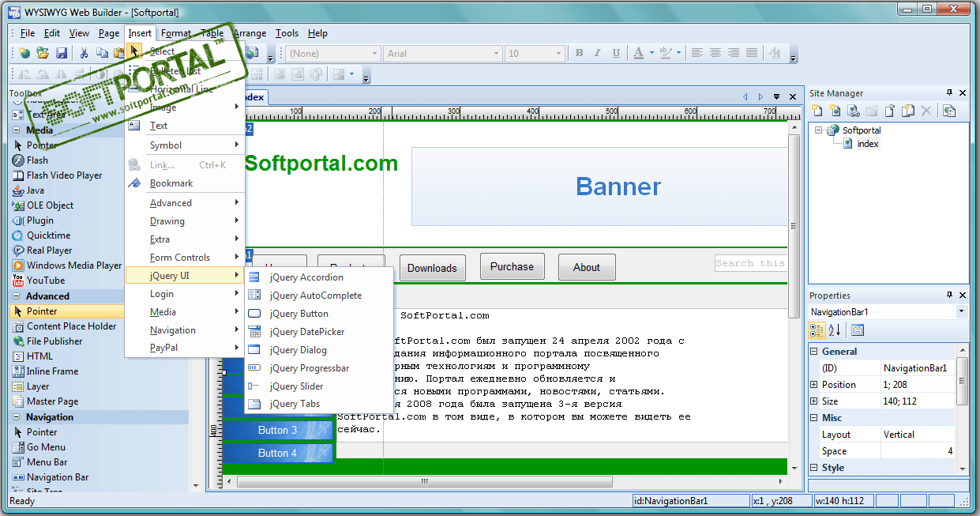Viewport: 980px width, 516px height.
Task: Click the font color A icon
Action: [639, 53]
